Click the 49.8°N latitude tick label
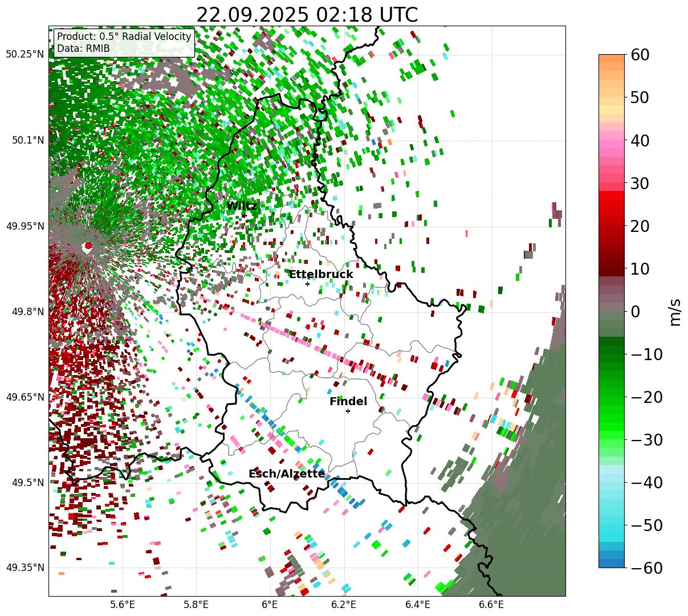This screenshot has width=688, height=616. click(x=27, y=312)
